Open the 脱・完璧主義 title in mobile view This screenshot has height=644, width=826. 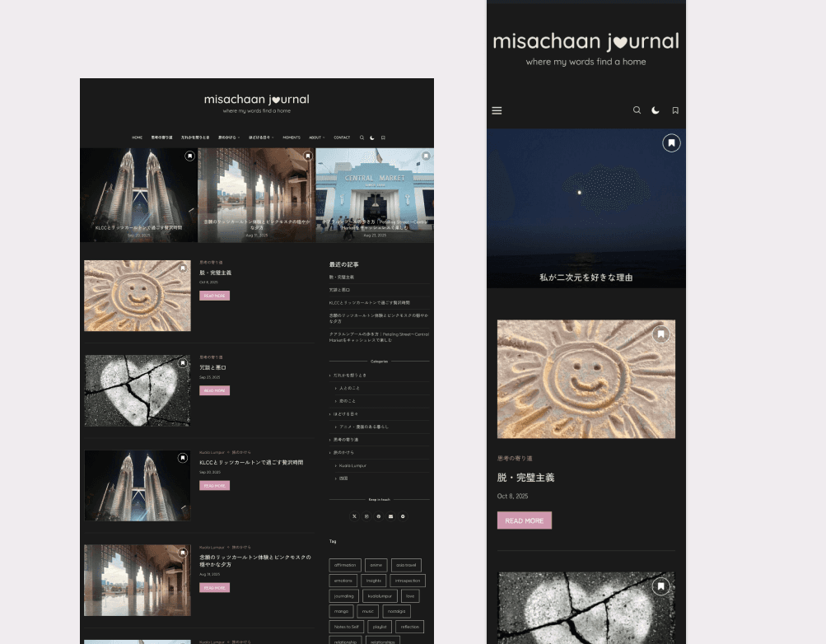click(x=525, y=478)
